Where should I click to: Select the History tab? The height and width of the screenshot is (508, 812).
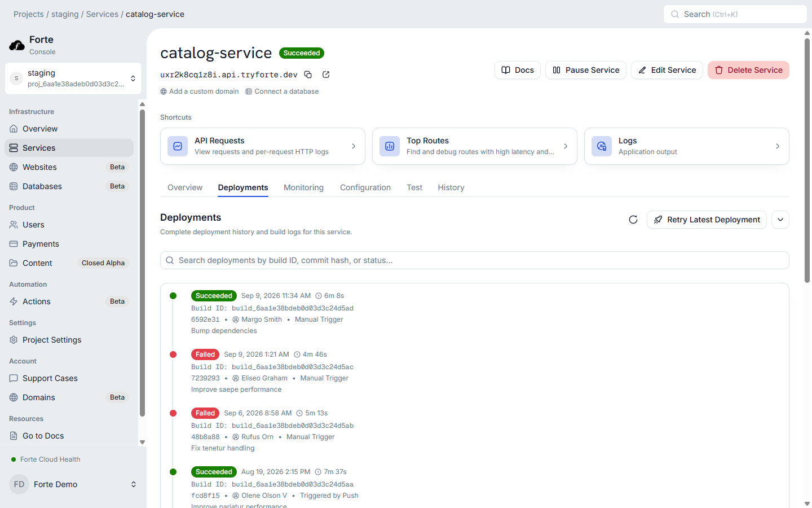[451, 187]
